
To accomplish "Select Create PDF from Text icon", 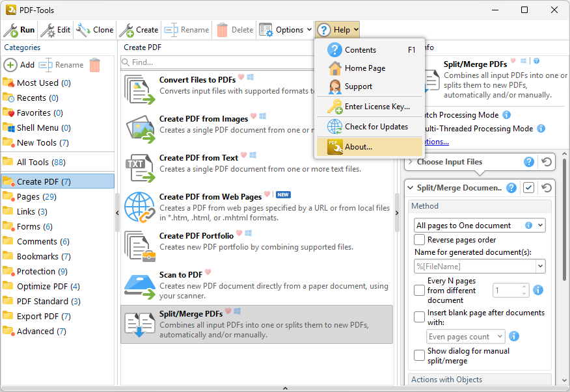I will click(140, 168).
